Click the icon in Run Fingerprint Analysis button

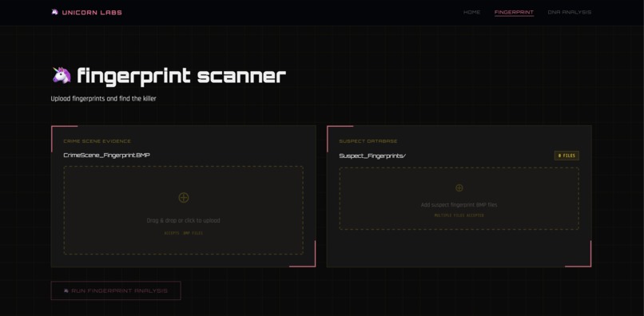66,290
